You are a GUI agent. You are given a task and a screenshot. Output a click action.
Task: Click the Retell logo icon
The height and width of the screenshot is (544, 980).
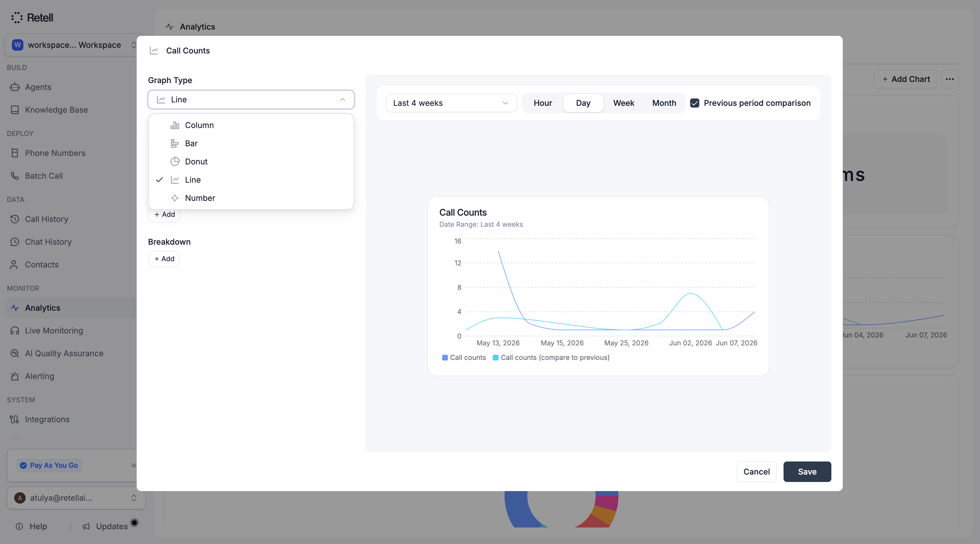tap(17, 17)
